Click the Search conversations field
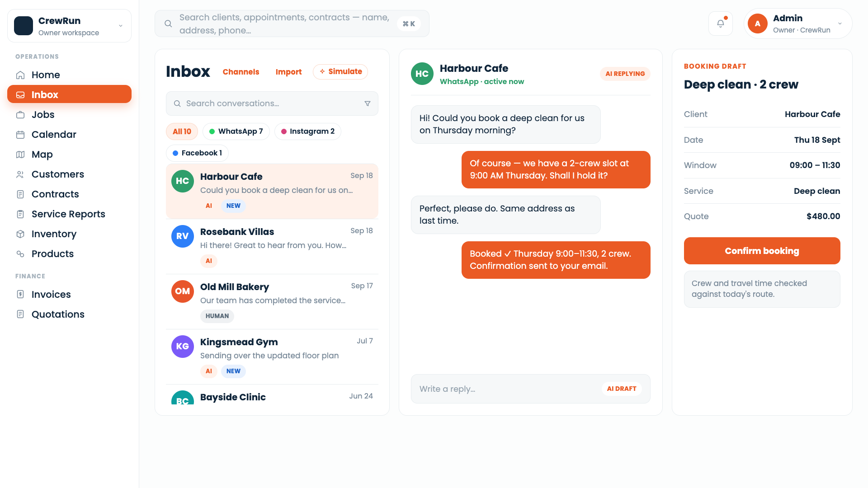The image size is (868, 488). pos(272,103)
